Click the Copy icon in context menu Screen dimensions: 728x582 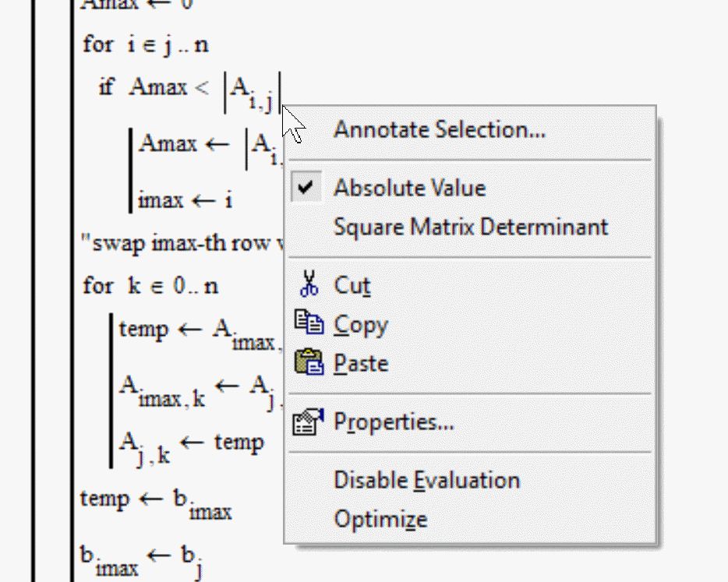coord(309,323)
